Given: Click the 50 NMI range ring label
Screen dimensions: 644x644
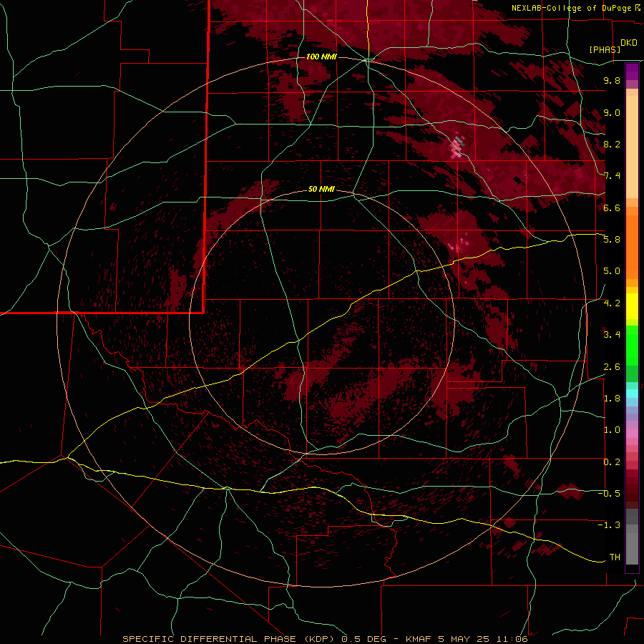Looking at the screenshot, I should [321, 189].
